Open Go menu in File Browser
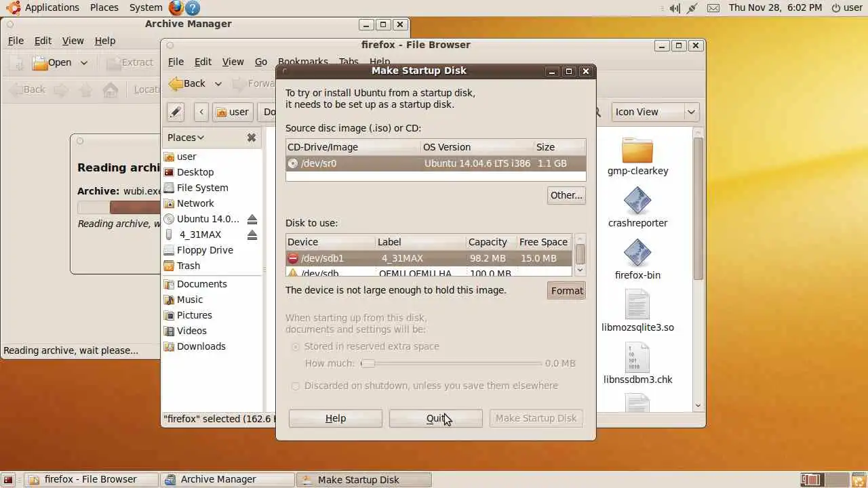 pos(260,62)
